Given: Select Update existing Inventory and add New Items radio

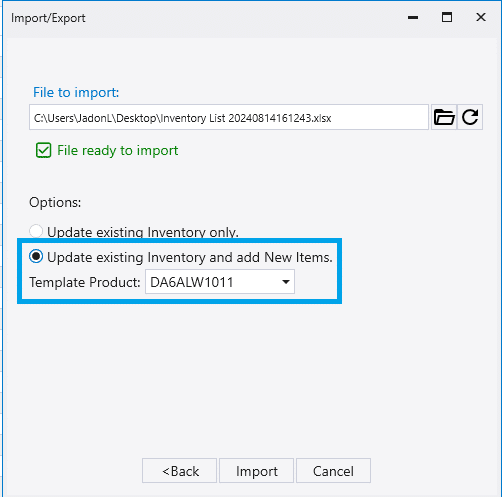Looking at the screenshot, I should pyautogui.click(x=36, y=257).
